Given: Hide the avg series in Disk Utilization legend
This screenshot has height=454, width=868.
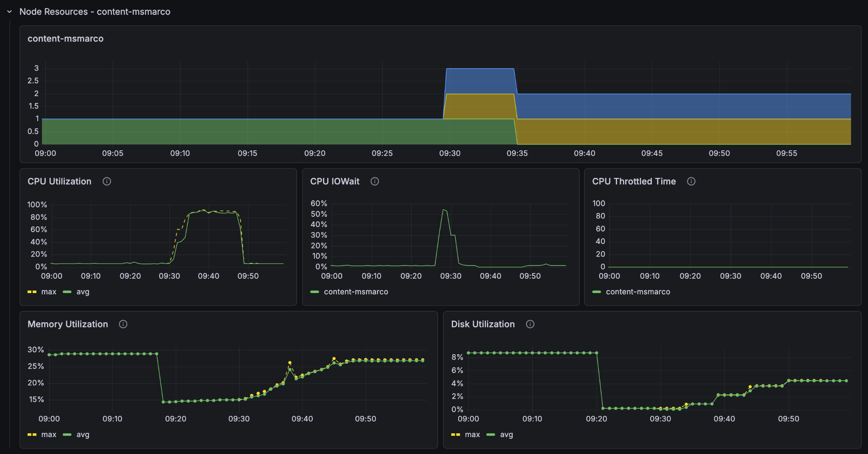Looking at the screenshot, I should (x=507, y=435).
